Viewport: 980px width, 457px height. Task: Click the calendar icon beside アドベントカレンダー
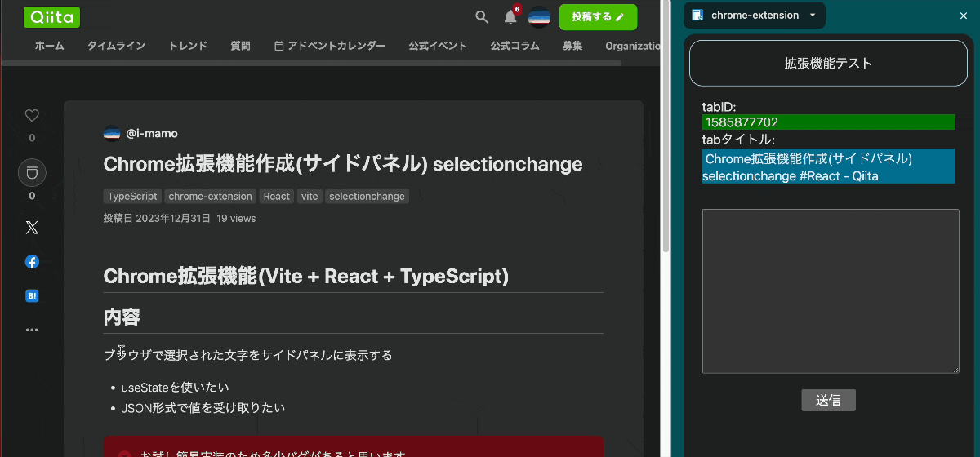(279, 46)
